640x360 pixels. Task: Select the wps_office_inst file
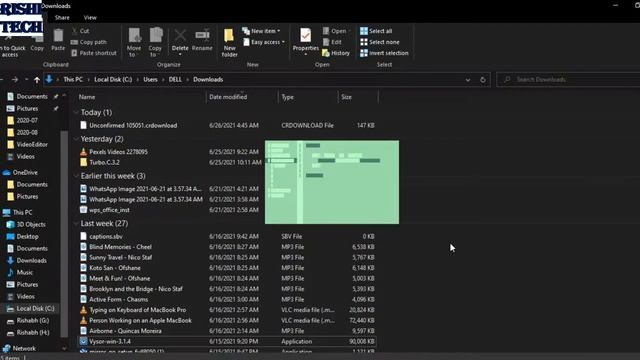[105, 210]
